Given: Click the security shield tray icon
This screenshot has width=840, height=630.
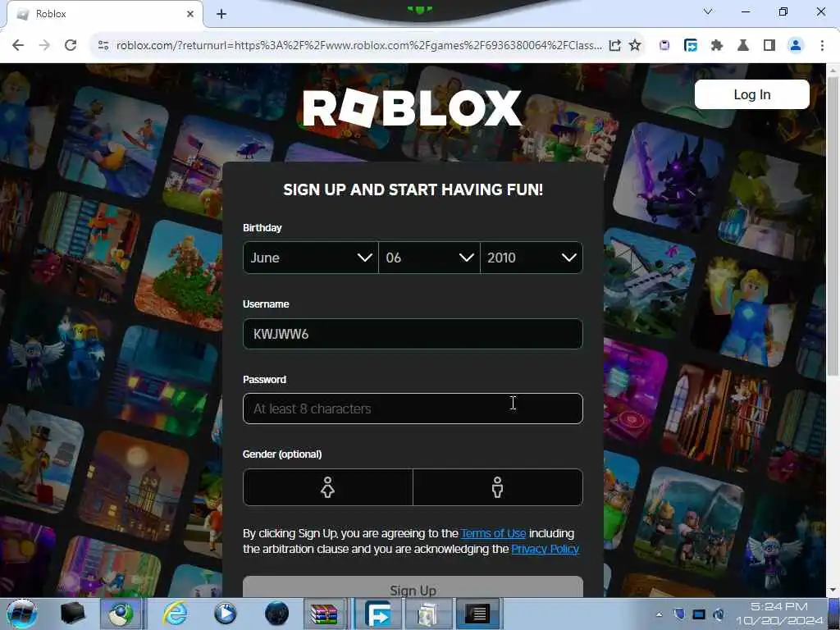Looking at the screenshot, I should [x=678, y=614].
